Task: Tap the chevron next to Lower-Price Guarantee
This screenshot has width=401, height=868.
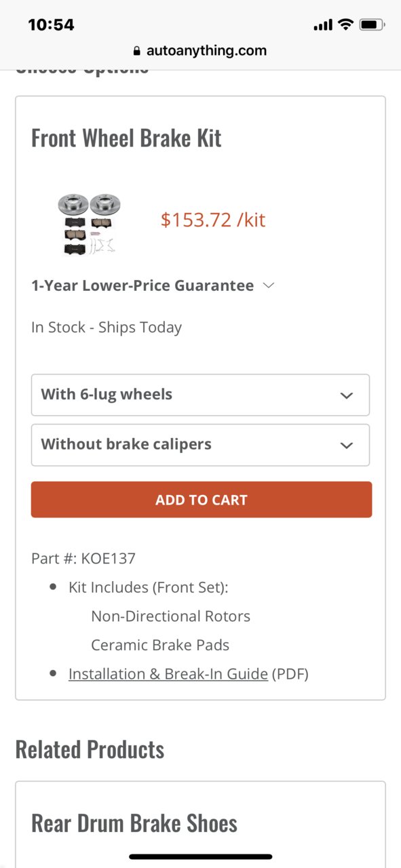Action: [268, 285]
